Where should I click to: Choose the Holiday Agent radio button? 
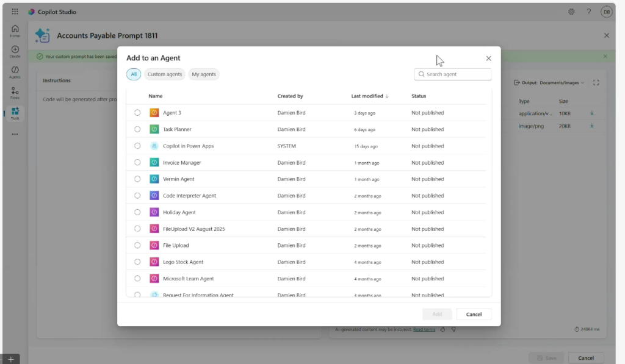pos(137,212)
